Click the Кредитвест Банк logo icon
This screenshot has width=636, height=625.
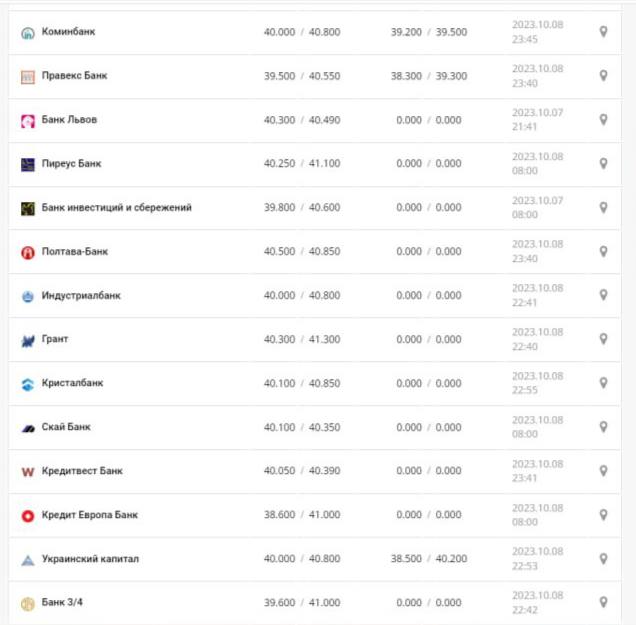click(x=28, y=472)
